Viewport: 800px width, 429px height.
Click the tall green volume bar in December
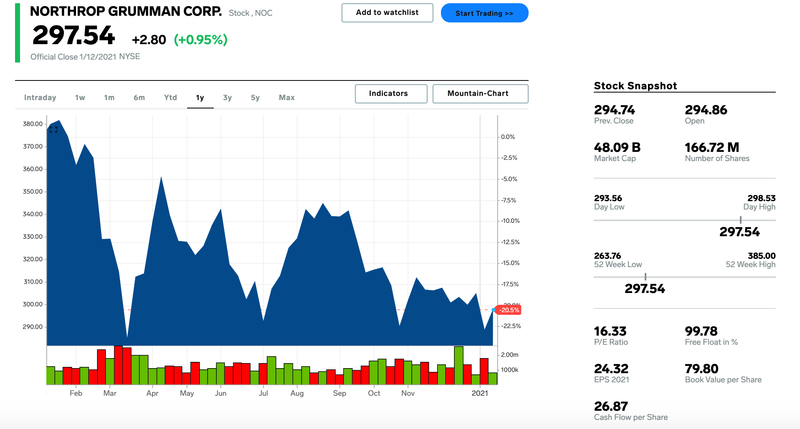(x=459, y=365)
